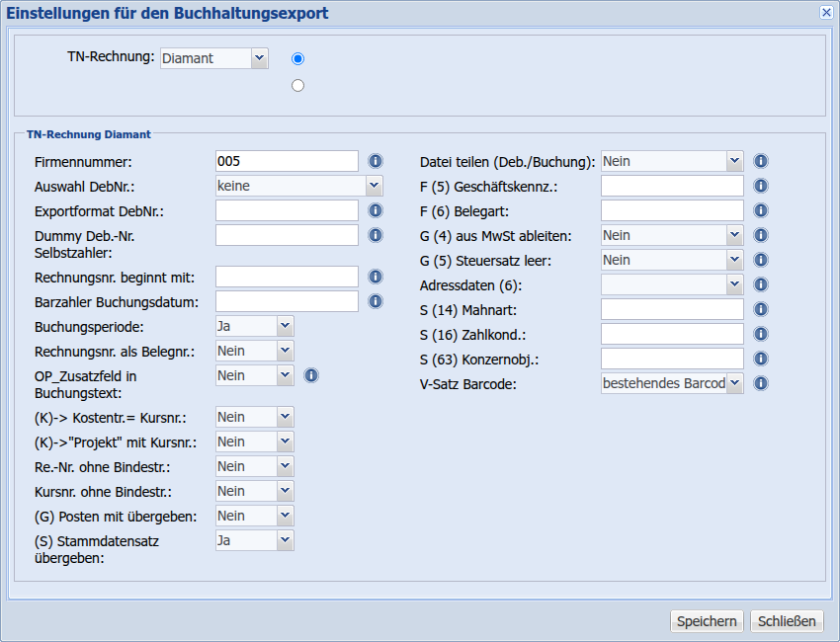Viewport: 840px width, 642px height.
Task: Click info icon for F (5) Geschäftskennz.
Action: [761, 186]
